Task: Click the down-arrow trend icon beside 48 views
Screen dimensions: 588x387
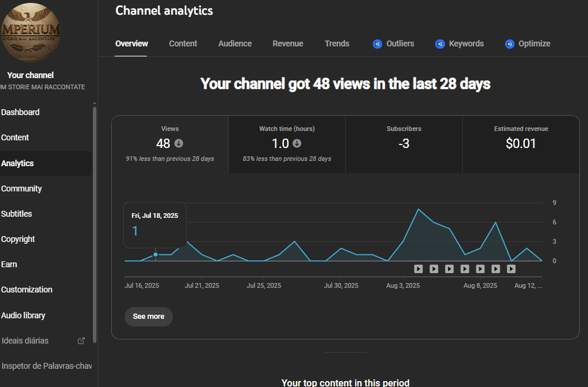Action: tap(179, 143)
